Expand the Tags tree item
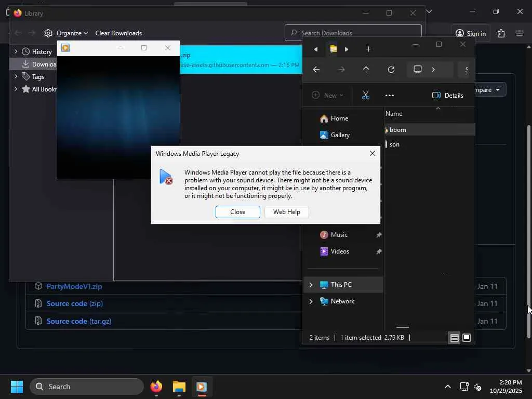Image resolution: width=532 pixels, height=399 pixels. click(x=16, y=77)
